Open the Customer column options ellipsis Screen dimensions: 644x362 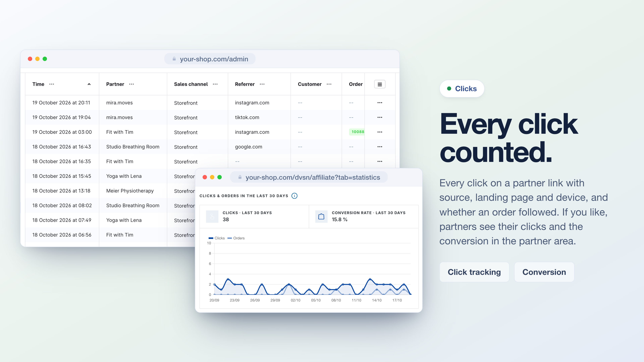point(329,84)
